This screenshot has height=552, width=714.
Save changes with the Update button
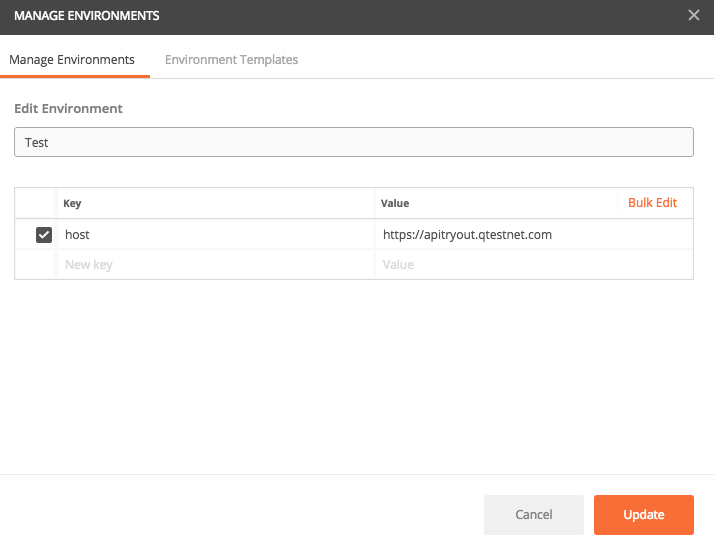(643, 515)
